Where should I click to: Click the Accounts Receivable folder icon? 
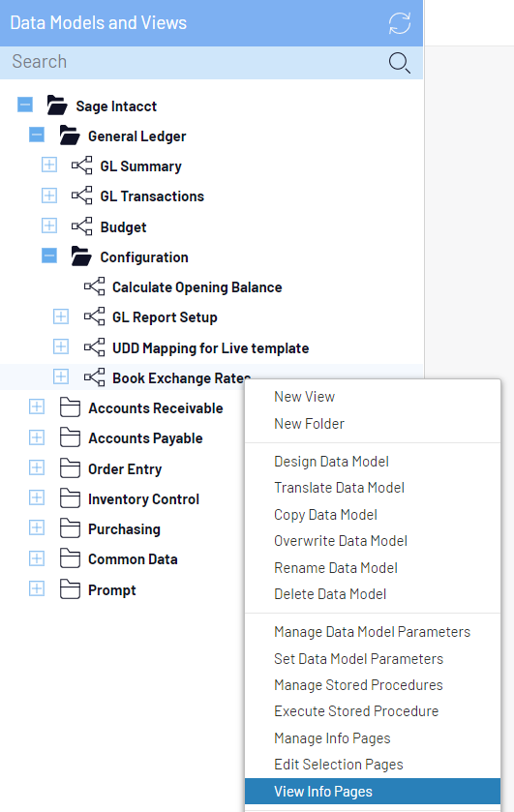(70, 407)
